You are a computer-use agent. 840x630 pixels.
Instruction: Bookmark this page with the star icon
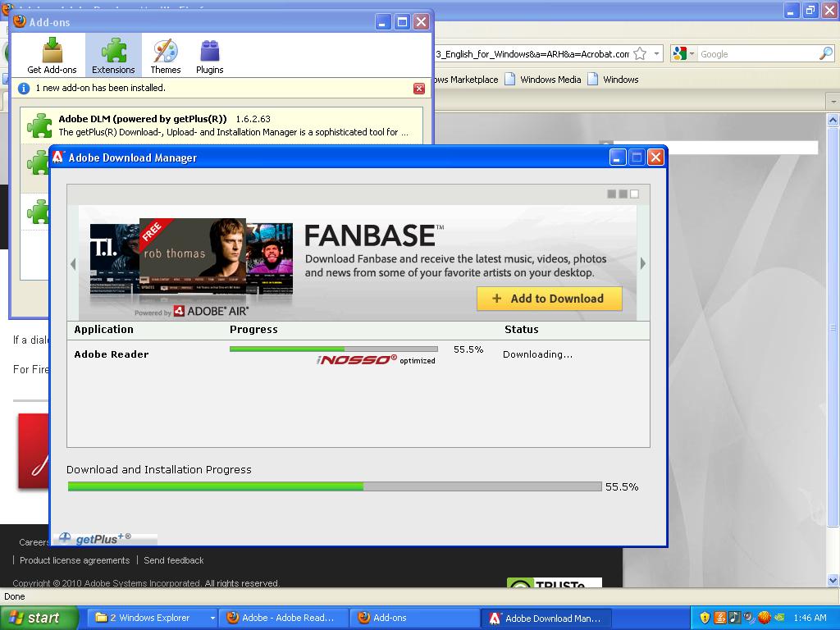tap(640, 53)
